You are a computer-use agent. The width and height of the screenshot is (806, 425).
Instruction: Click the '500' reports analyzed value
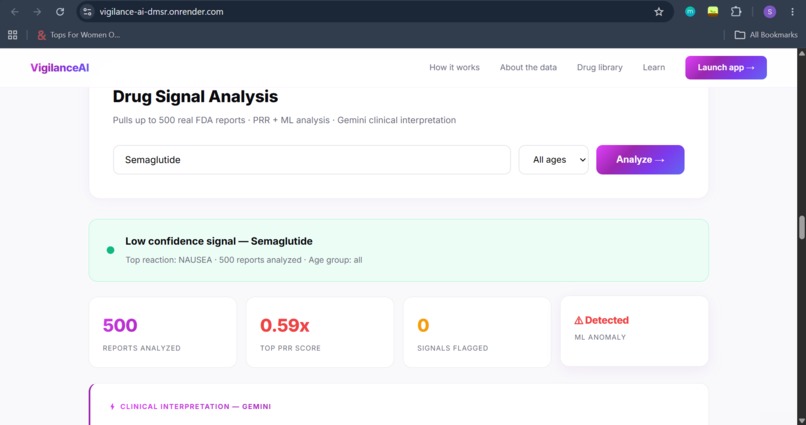(120, 325)
